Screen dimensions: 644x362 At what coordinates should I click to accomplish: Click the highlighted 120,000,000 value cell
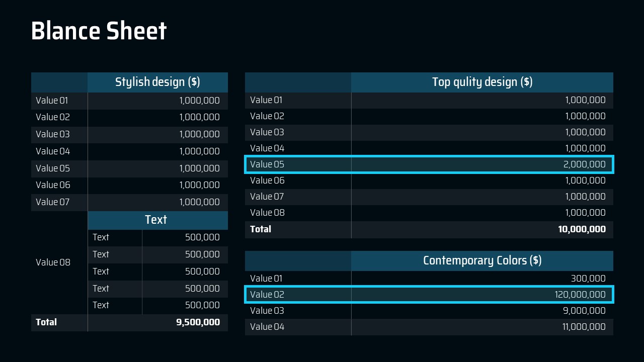point(580,295)
